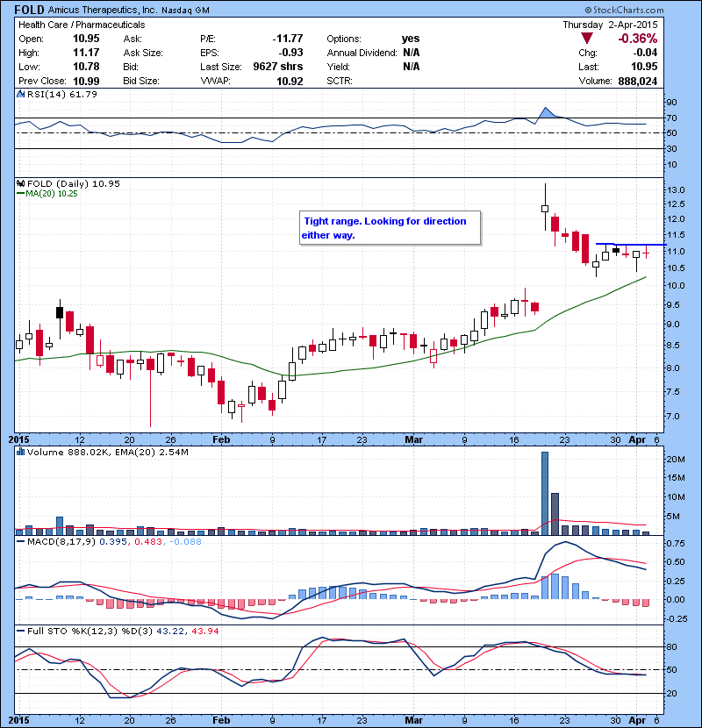Click the stochastic %D value 43.94
This screenshot has height=728, width=702.
(204, 631)
